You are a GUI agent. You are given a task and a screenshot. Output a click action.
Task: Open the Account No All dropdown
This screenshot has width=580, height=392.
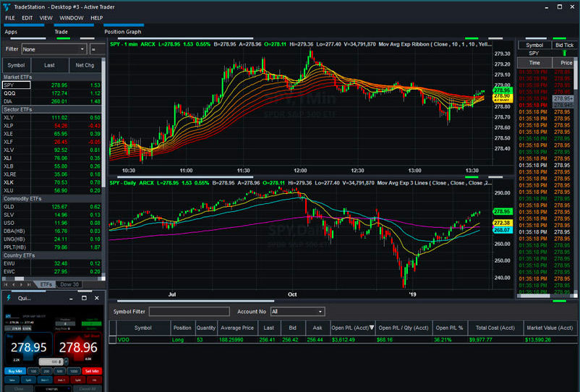coord(297,312)
